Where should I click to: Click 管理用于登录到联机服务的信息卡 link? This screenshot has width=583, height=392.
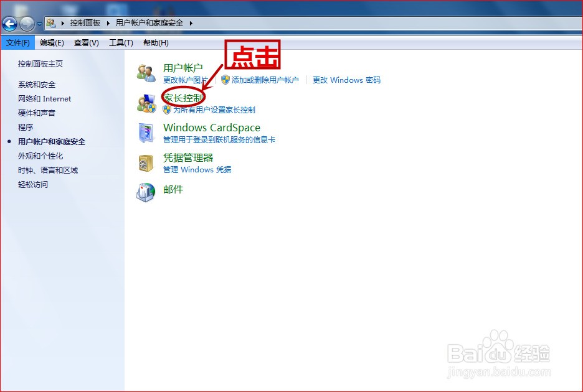click(219, 140)
